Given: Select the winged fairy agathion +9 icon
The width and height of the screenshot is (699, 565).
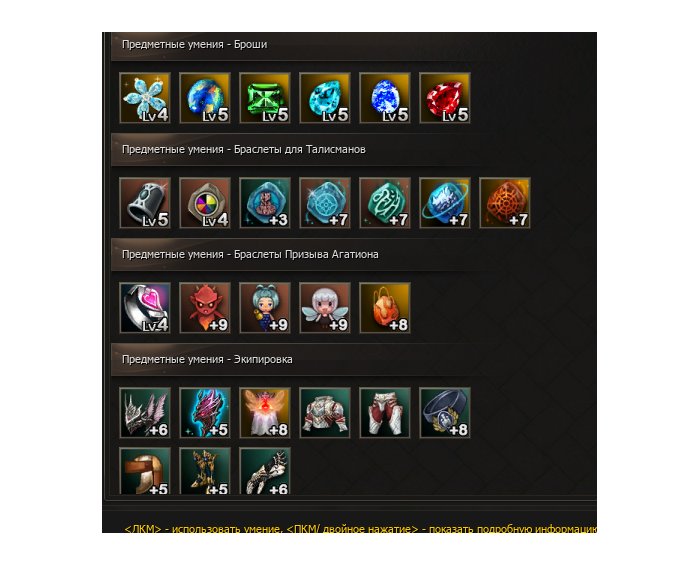Looking at the screenshot, I should coord(325,308).
